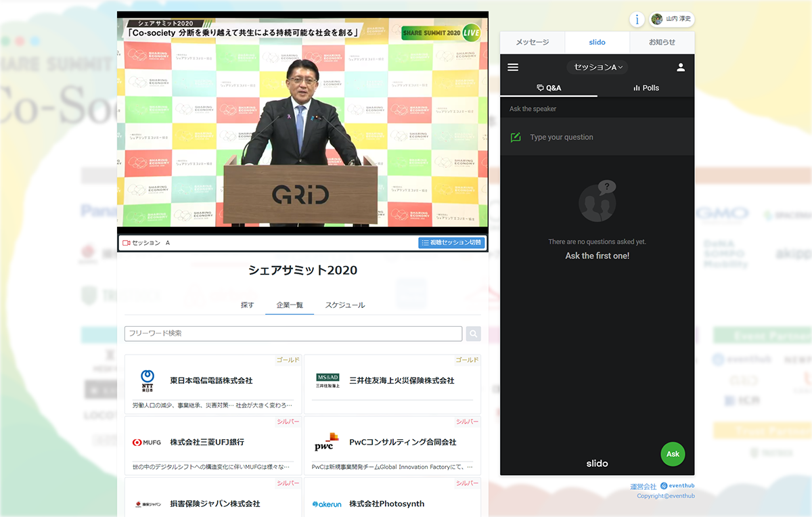Click the question pencil edit icon
The image size is (812, 517).
pos(516,137)
